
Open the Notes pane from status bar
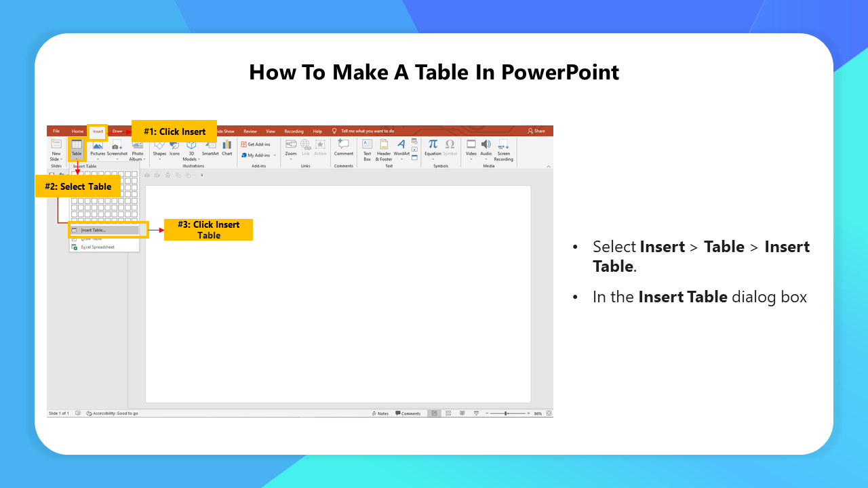coord(381,413)
